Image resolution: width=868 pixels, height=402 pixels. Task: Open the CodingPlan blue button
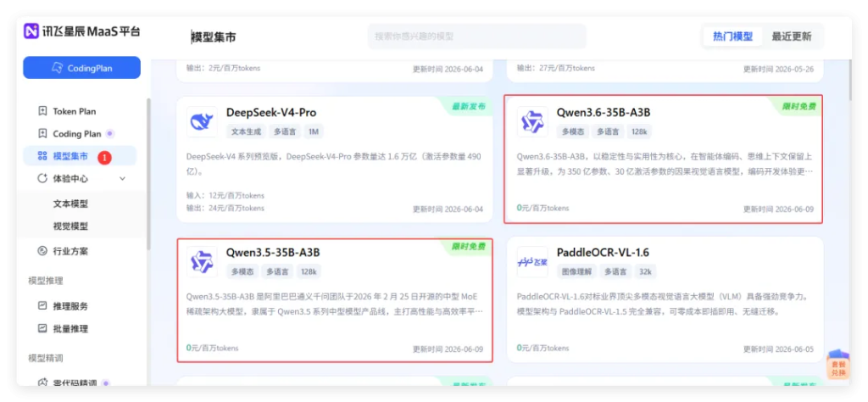click(x=81, y=68)
